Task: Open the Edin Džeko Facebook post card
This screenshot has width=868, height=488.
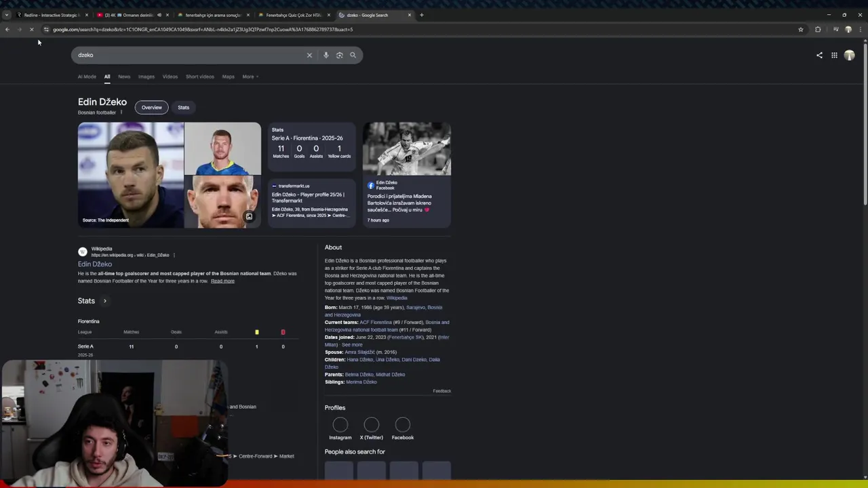Action: point(407,175)
